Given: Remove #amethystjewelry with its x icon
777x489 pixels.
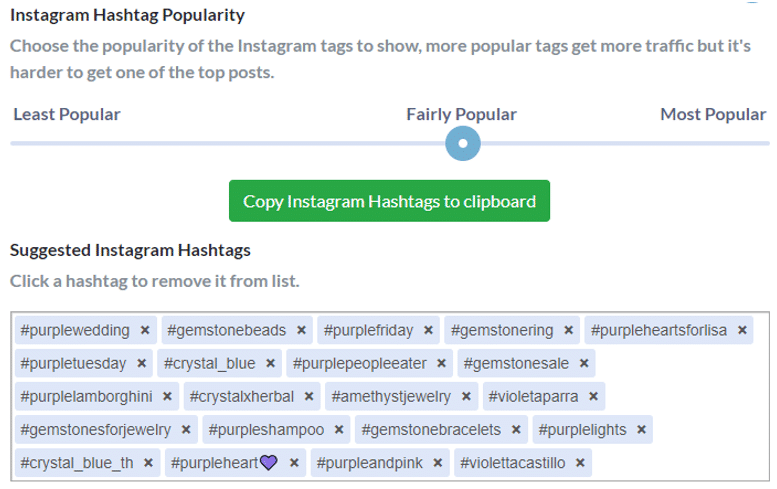Looking at the screenshot, I should [466, 396].
